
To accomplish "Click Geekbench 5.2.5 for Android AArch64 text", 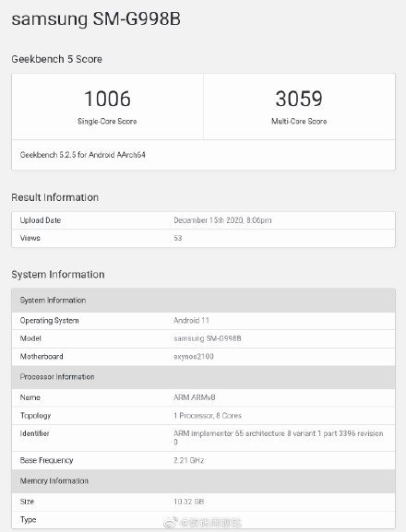I will click(x=83, y=155).
